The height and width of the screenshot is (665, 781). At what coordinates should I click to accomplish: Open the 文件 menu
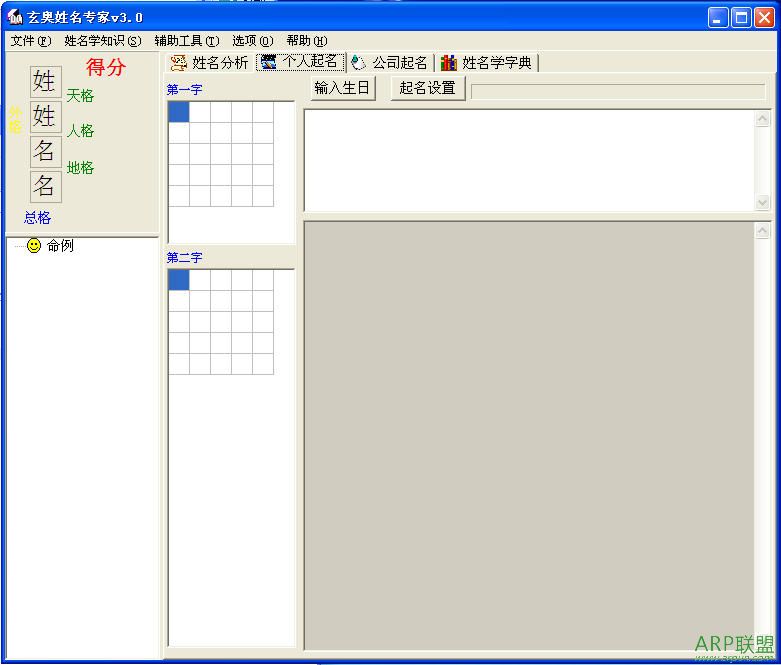point(30,41)
